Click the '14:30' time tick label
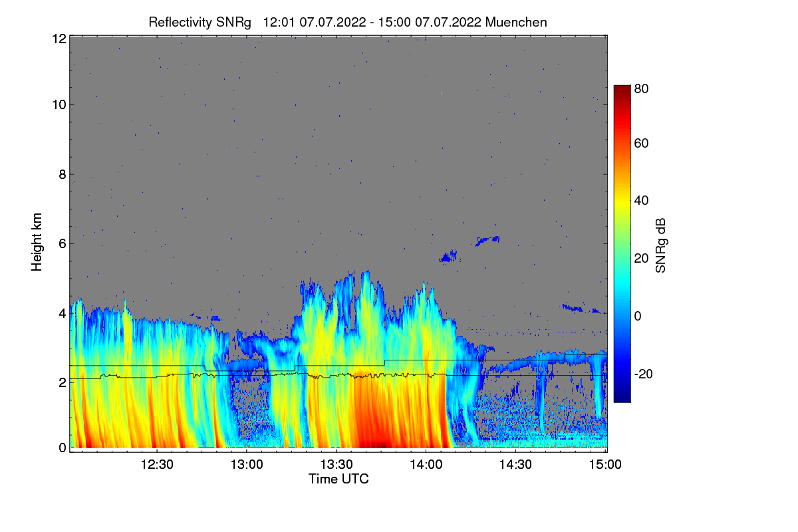This screenshot has height=532, width=798. pos(515,464)
